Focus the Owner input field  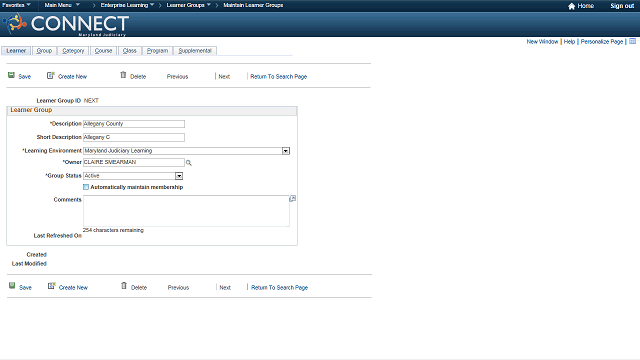point(134,162)
